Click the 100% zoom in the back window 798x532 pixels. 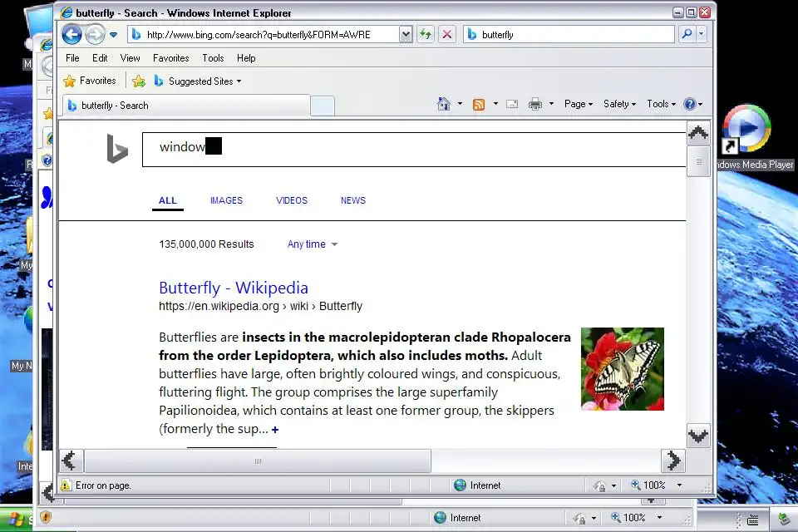628,518
